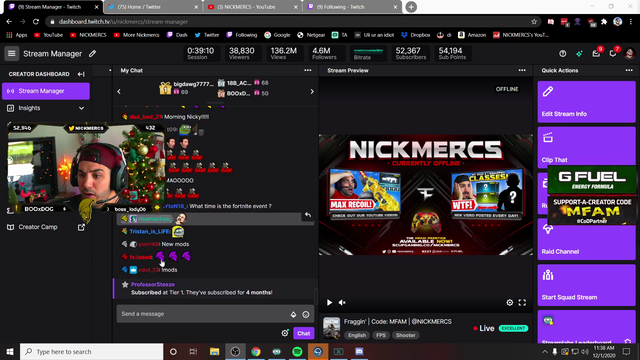Select the Shooter tag
Screen dimensions: 640x360
pos(406,335)
